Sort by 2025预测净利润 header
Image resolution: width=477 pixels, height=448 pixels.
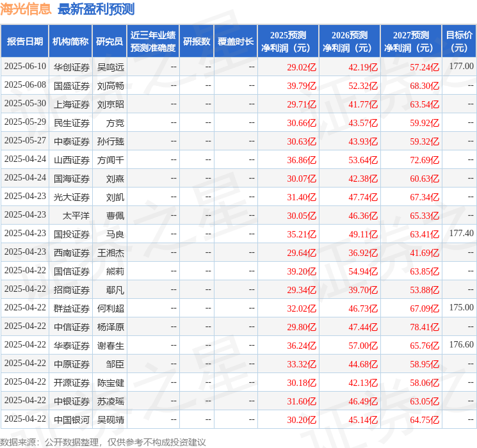coord(287,42)
